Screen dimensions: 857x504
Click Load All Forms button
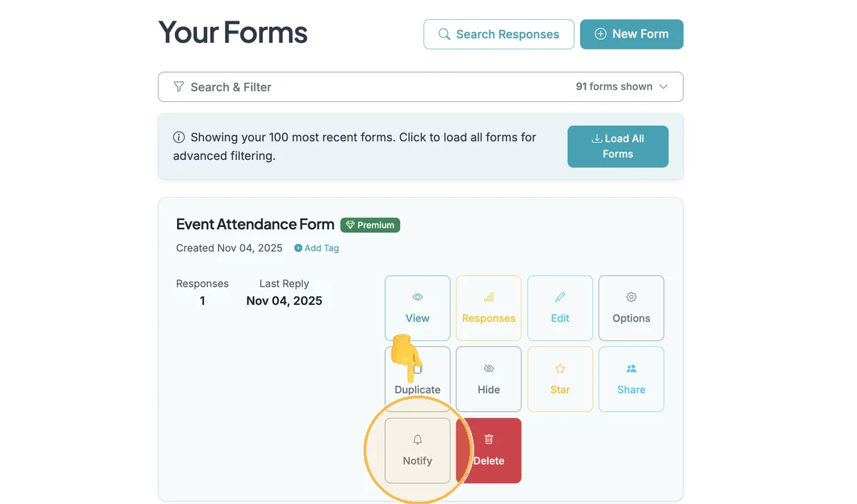coord(618,146)
